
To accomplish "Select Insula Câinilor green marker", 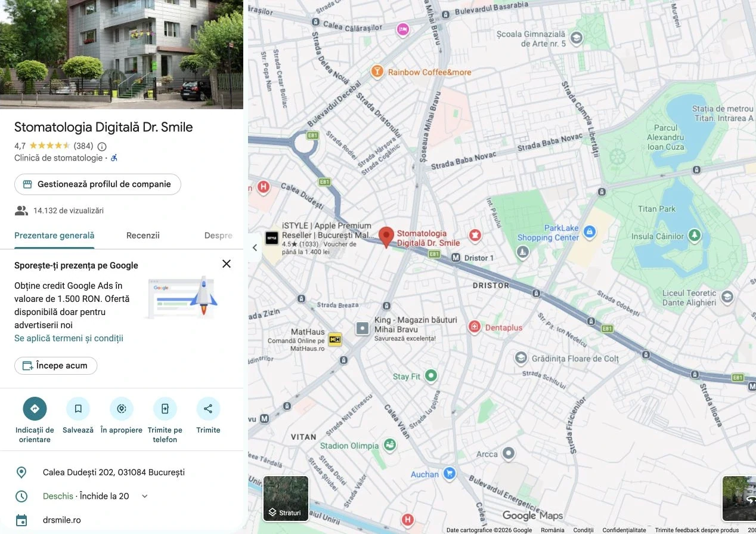I will pyautogui.click(x=695, y=236).
